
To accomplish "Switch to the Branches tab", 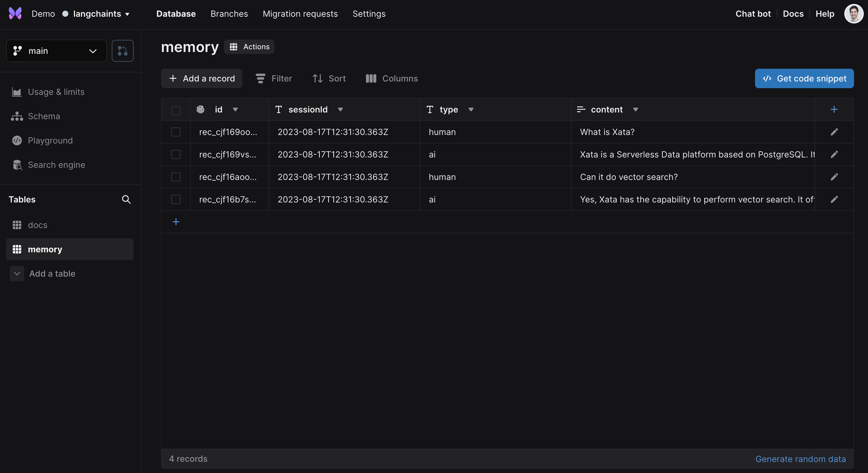I will pos(229,14).
